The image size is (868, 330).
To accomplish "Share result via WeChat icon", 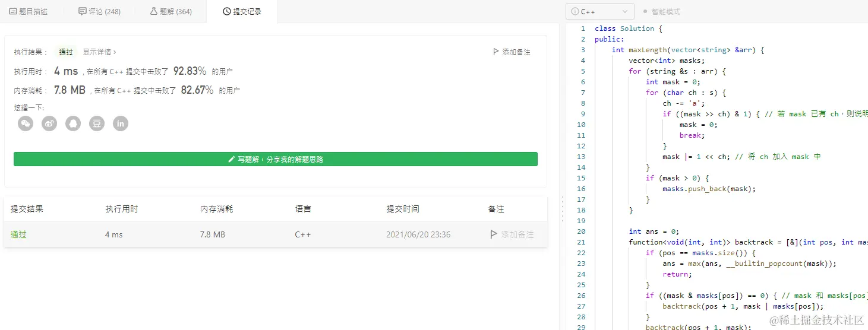I will tap(26, 123).
